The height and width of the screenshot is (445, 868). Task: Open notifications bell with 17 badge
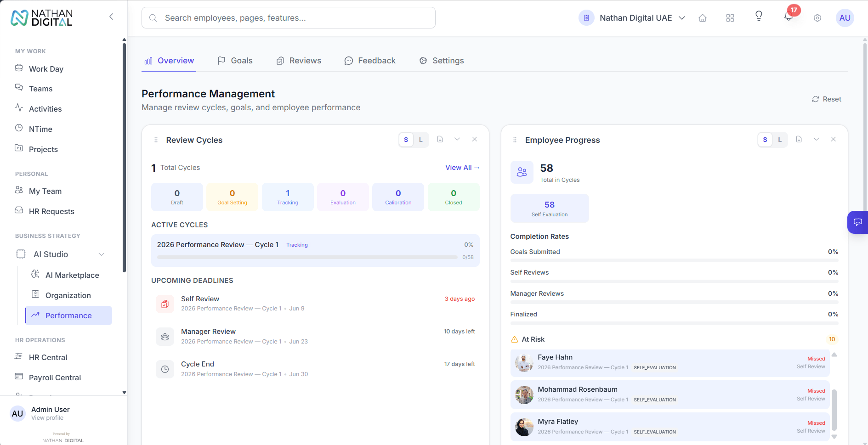(x=789, y=17)
